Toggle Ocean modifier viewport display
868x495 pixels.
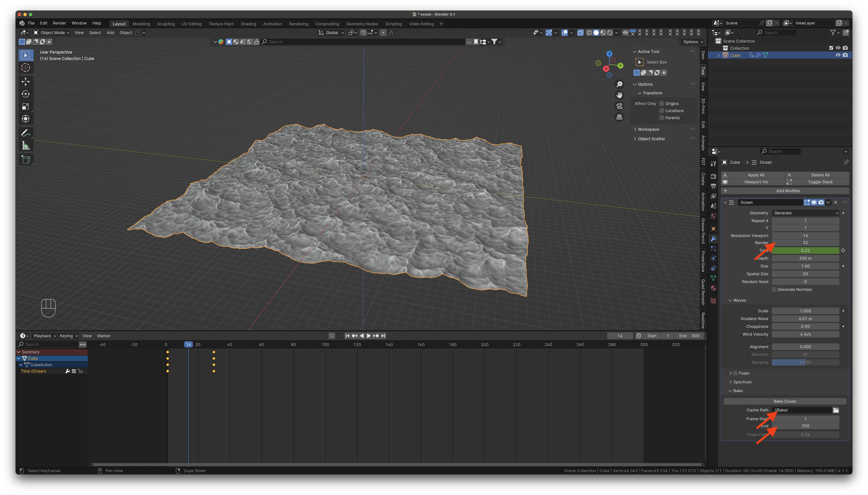(x=814, y=203)
